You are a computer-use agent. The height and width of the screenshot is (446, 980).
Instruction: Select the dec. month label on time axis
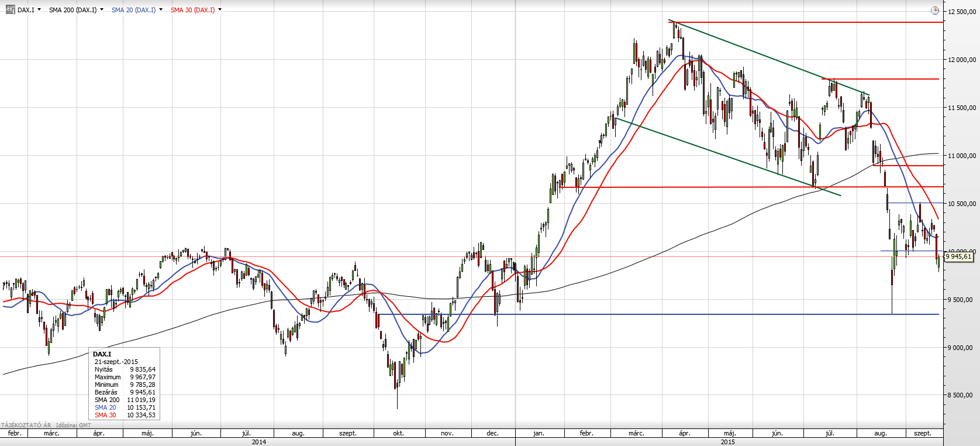(493, 433)
